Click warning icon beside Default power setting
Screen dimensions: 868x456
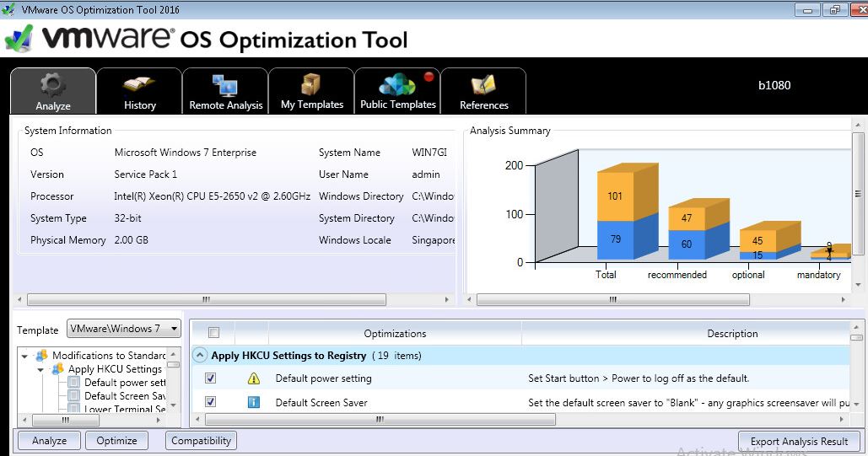[254, 379]
